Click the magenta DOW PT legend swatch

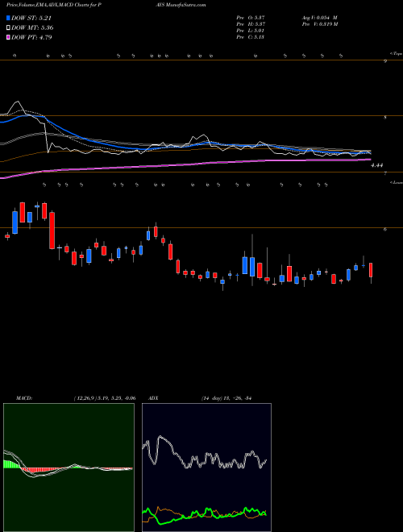pyautogui.click(x=9, y=37)
